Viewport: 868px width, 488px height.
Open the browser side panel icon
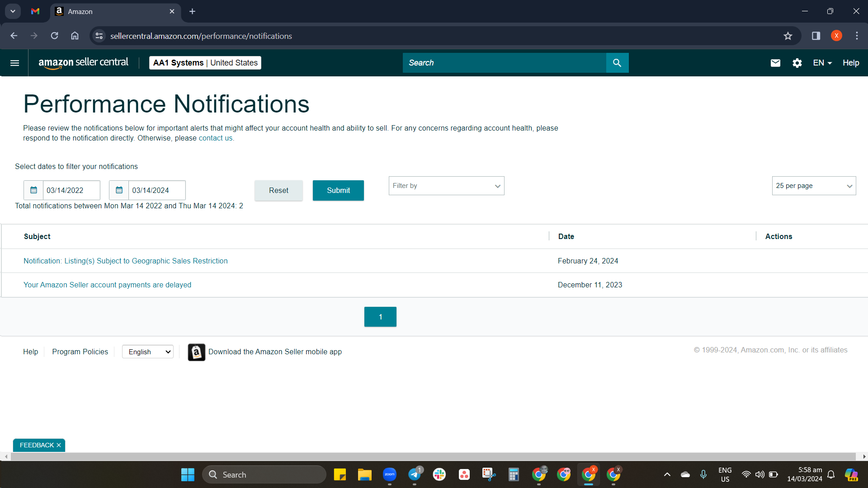click(816, 36)
